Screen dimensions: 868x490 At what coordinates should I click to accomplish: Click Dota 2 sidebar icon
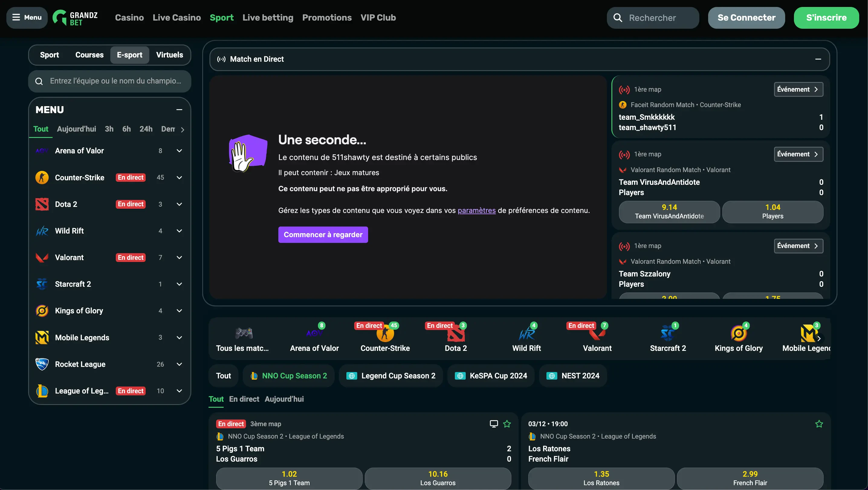coord(42,204)
